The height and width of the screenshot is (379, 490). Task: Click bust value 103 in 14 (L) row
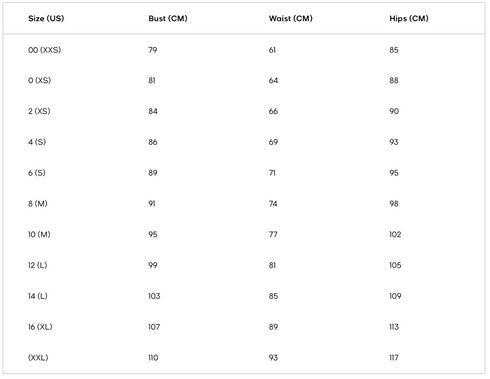[x=154, y=296]
